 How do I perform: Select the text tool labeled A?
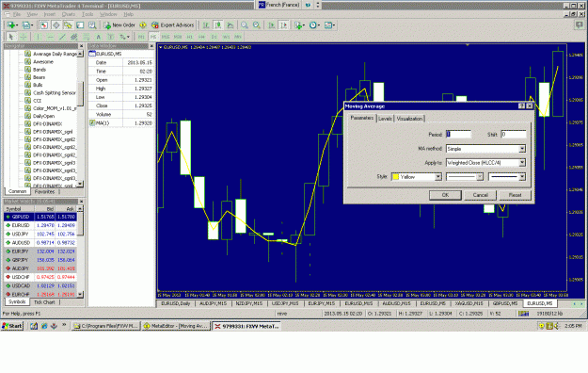pyautogui.click(x=98, y=37)
